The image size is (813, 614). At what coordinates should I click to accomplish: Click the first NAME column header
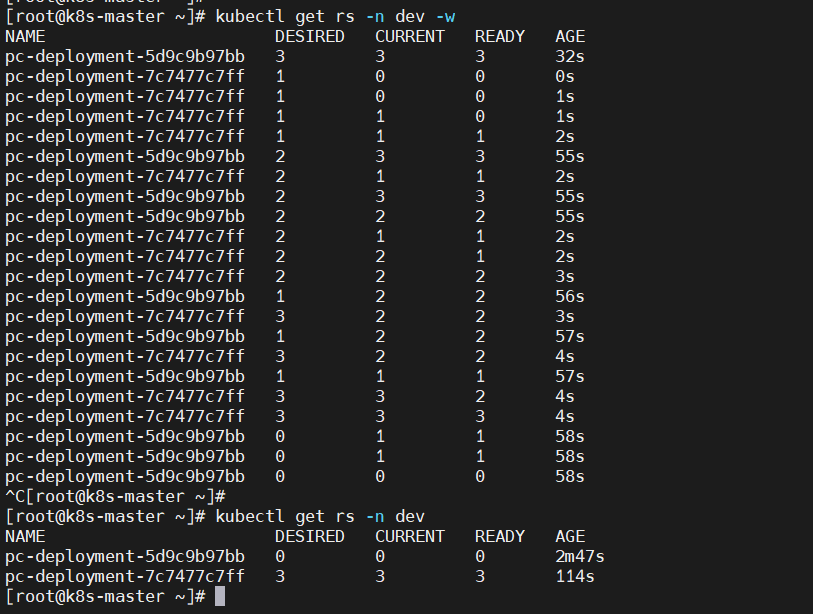pyautogui.click(x=25, y=36)
